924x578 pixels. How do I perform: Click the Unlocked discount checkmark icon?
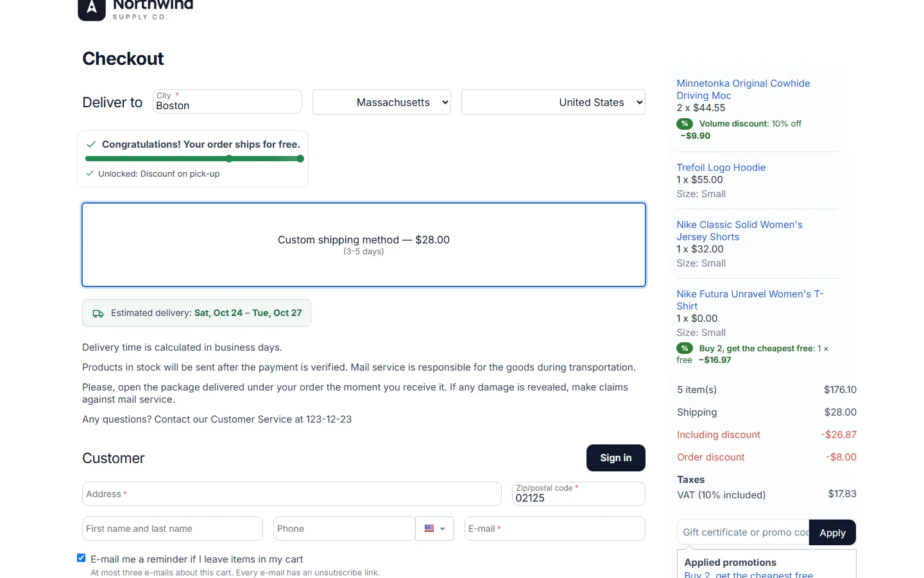pyautogui.click(x=90, y=173)
